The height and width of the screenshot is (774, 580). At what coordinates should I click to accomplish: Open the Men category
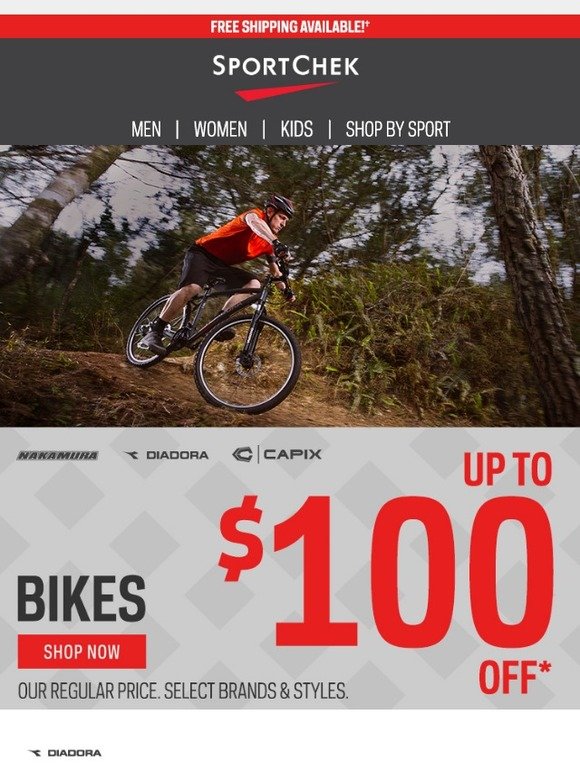(146, 129)
